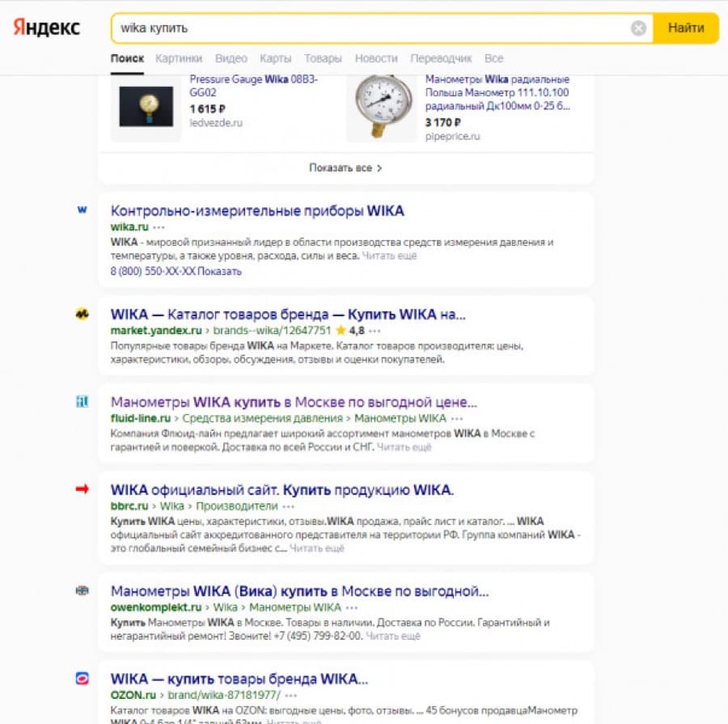Viewport: 728px width, 724px height.
Task: Open 'WIKA — Каталог товаров бренда' result
Action: [288, 315]
